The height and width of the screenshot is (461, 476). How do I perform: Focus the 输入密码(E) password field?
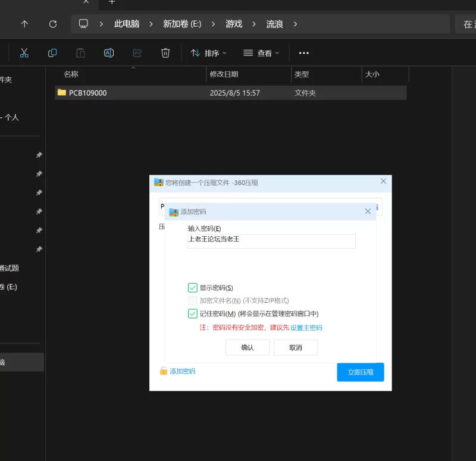tap(271, 242)
